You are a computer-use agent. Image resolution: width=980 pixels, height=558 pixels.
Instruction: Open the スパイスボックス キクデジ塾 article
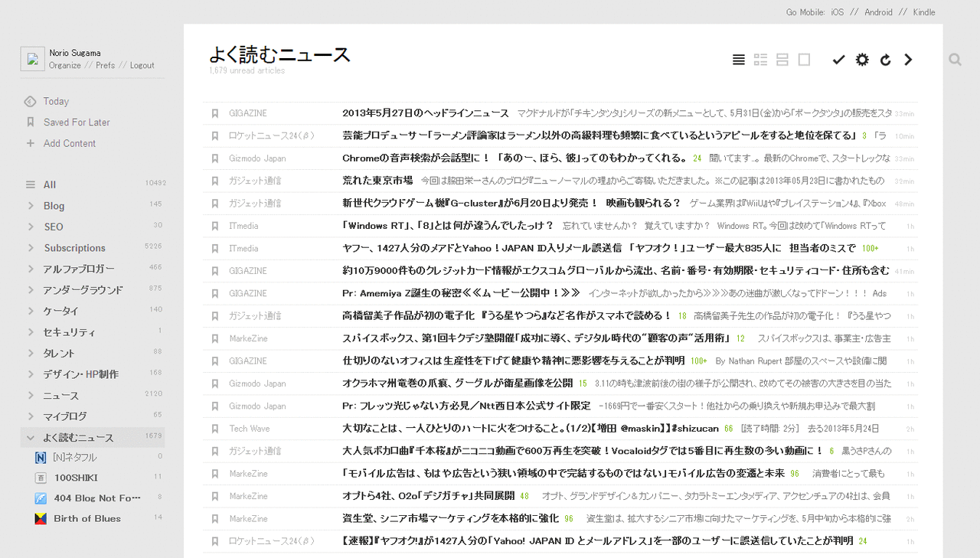click(537, 338)
